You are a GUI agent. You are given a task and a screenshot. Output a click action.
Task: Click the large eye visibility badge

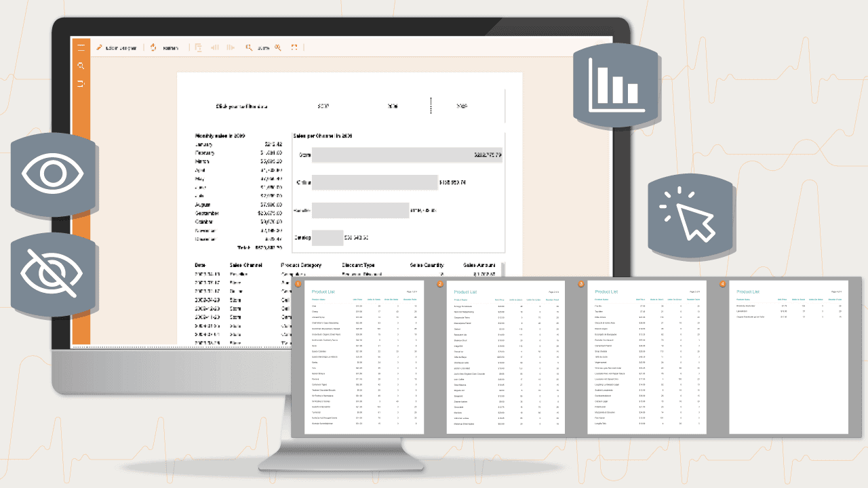52,174
